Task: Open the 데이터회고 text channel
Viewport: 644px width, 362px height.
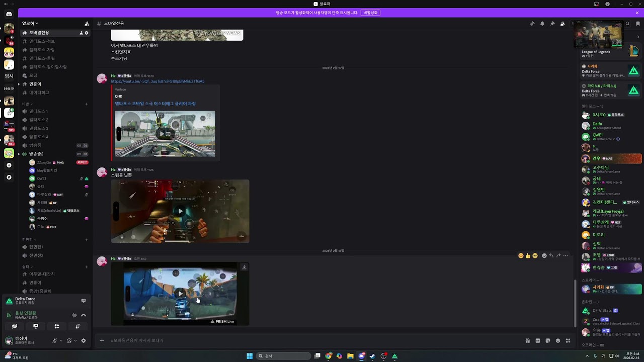Action: tap(55, 93)
